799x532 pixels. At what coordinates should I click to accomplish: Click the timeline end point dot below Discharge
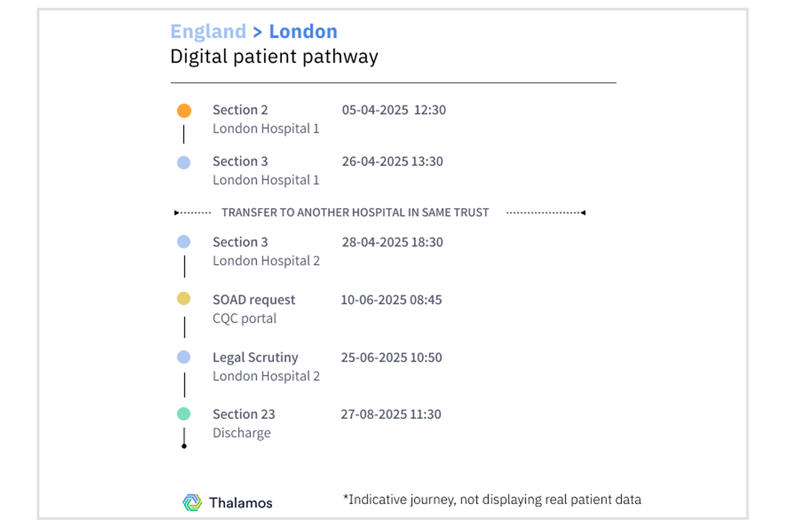pos(184,446)
